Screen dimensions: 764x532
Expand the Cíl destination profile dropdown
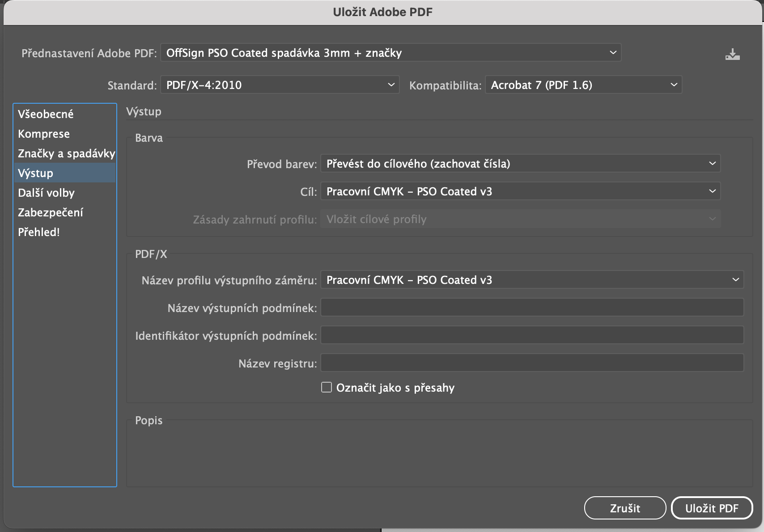(x=521, y=191)
